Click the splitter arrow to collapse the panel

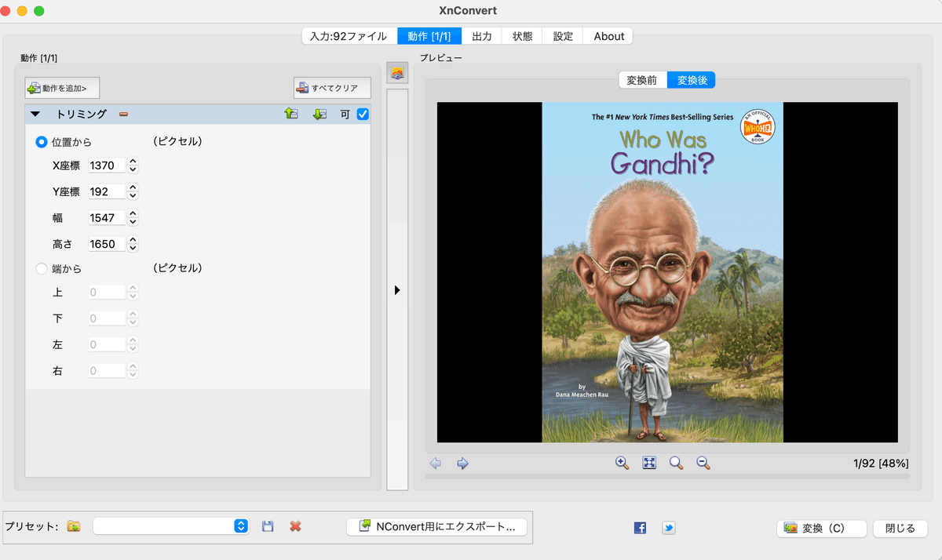click(397, 290)
